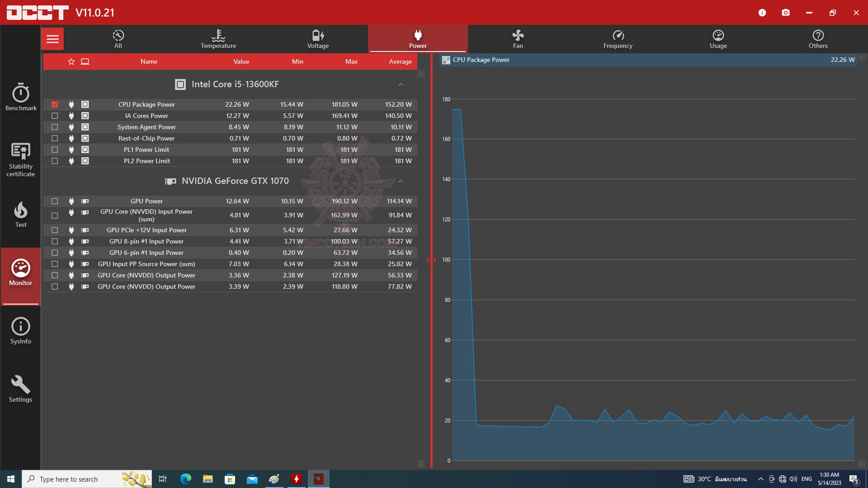Check the IA Cores Power checkbox
868x488 pixels.
point(55,116)
